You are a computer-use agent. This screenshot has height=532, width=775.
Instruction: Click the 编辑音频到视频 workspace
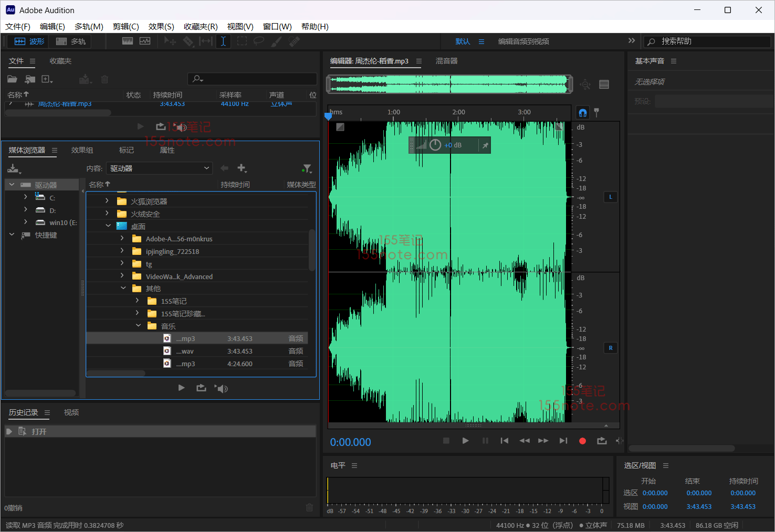523,41
